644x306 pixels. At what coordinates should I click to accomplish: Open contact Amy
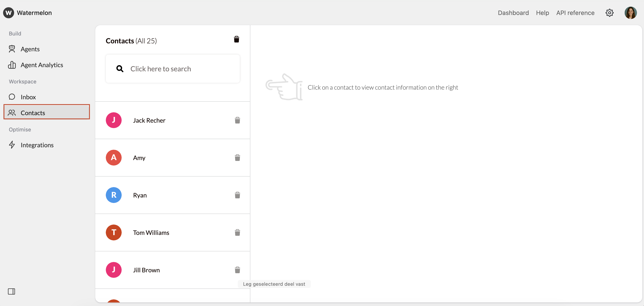tap(173, 158)
